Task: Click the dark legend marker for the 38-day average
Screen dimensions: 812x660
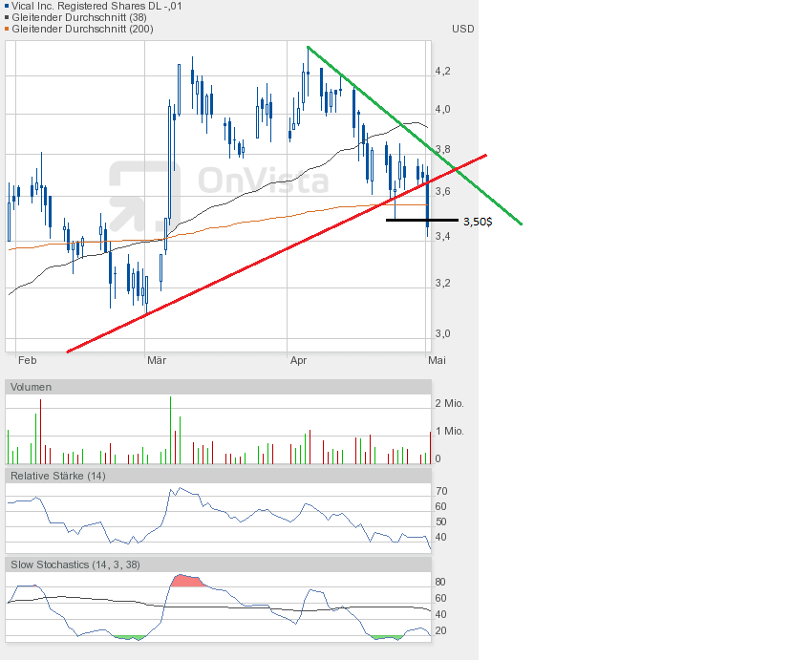Action: click(x=7, y=17)
